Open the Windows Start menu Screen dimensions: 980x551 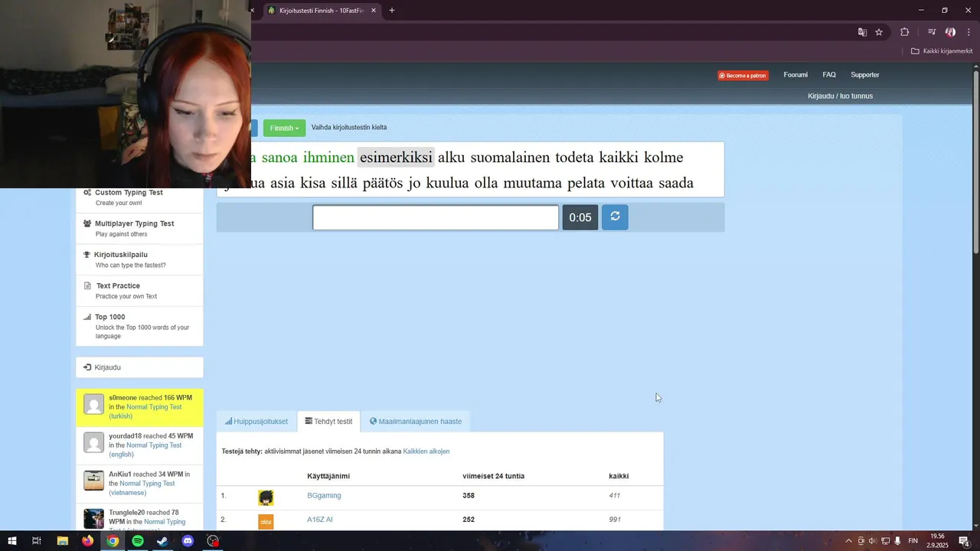tap(11, 541)
